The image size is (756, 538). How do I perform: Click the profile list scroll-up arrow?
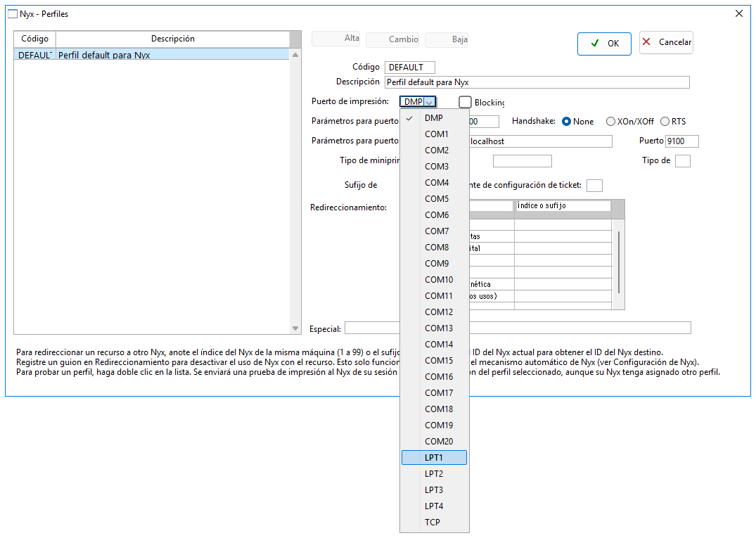(295, 55)
